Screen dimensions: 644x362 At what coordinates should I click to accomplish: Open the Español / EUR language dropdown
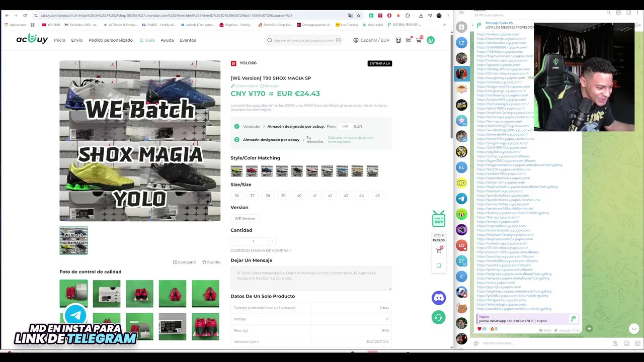click(x=371, y=40)
